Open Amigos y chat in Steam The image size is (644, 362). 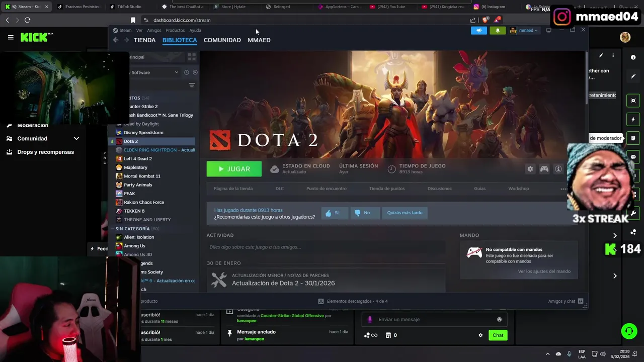coord(566,301)
